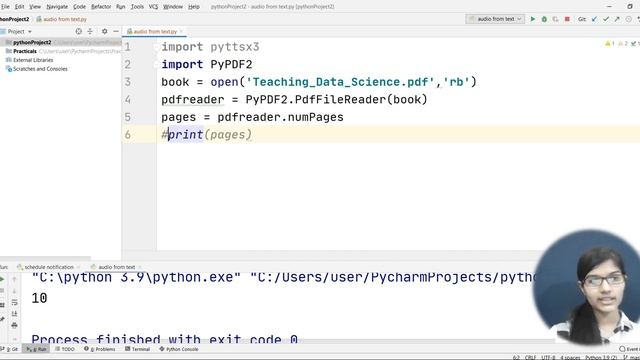Open the VCS menu
Image resolution: width=640 pixels, height=360 pixels.
(153, 7)
